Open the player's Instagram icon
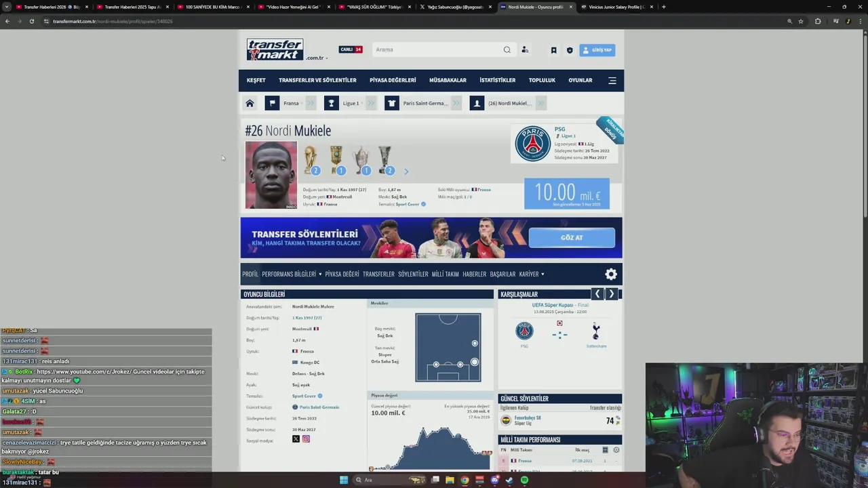The width and height of the screenshot is (868, 488). tap(306, 439)
